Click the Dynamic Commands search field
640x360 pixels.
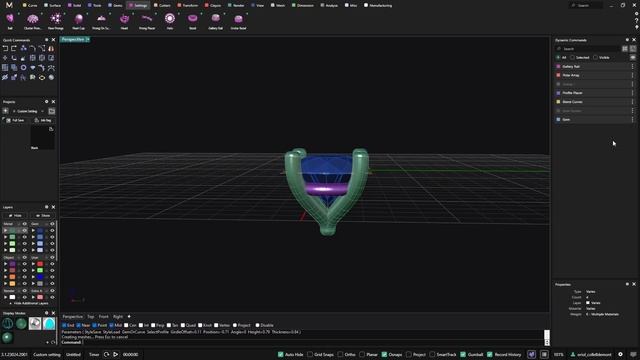[x=588, y=49]
